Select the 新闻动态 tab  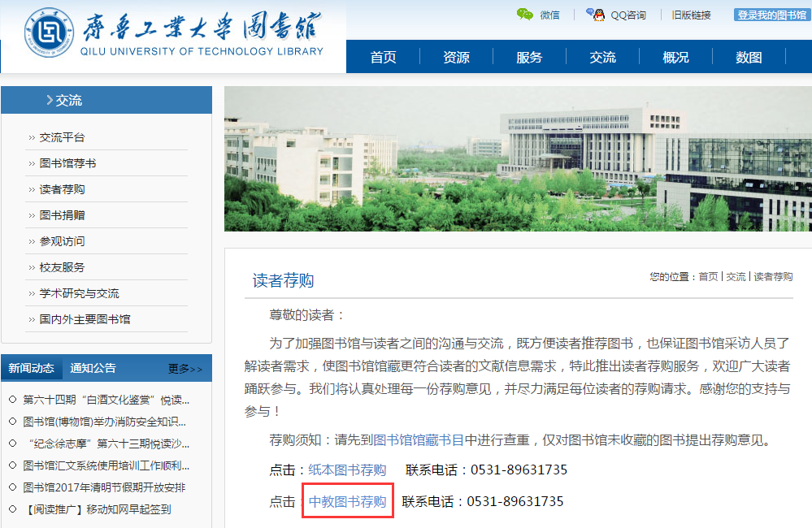tap(32, 368)
